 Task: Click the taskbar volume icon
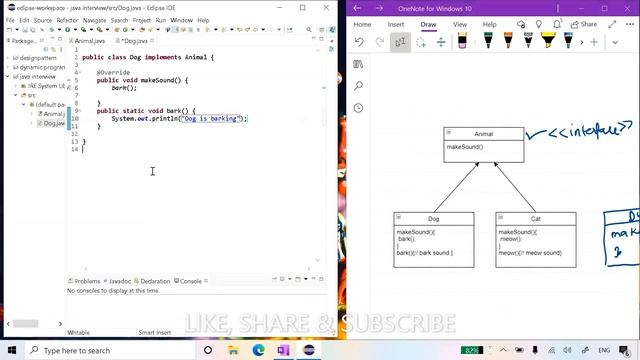[x=567, y=350]
